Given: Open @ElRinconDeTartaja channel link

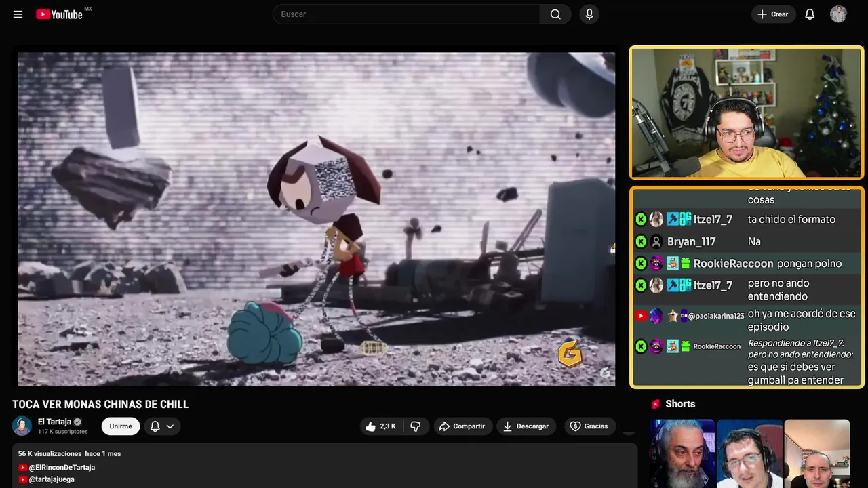Looking at the screenshot, I should pos(62,467).
